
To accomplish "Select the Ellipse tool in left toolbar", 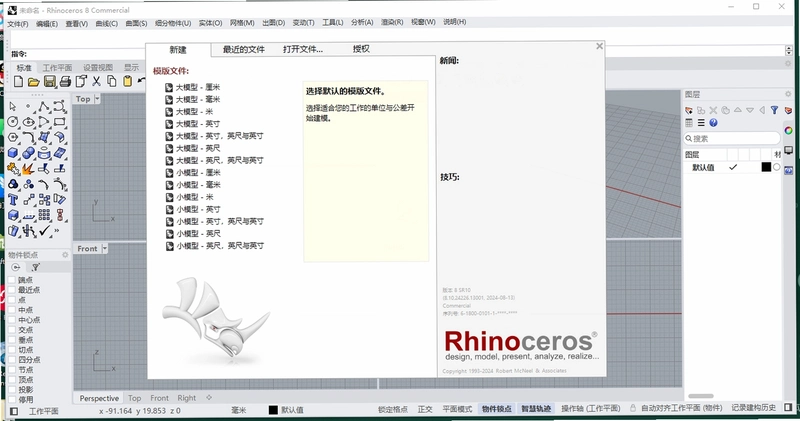I will (x=29, y=122).
